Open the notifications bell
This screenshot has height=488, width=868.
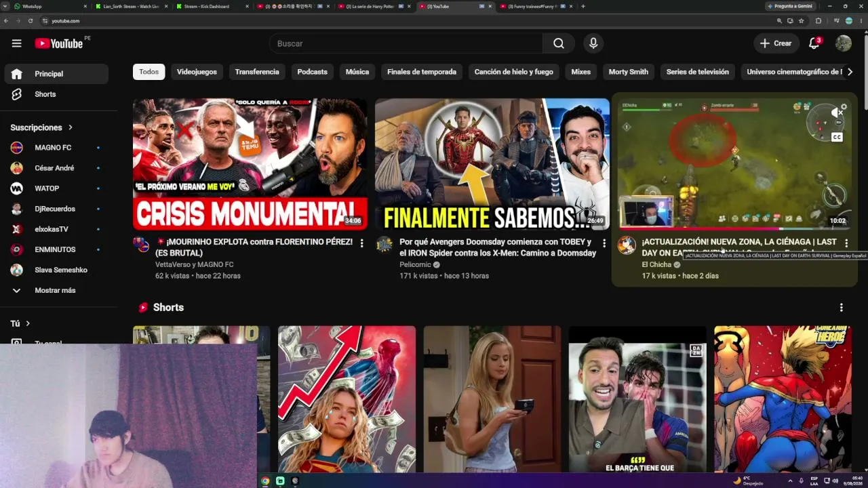[814, 43]
